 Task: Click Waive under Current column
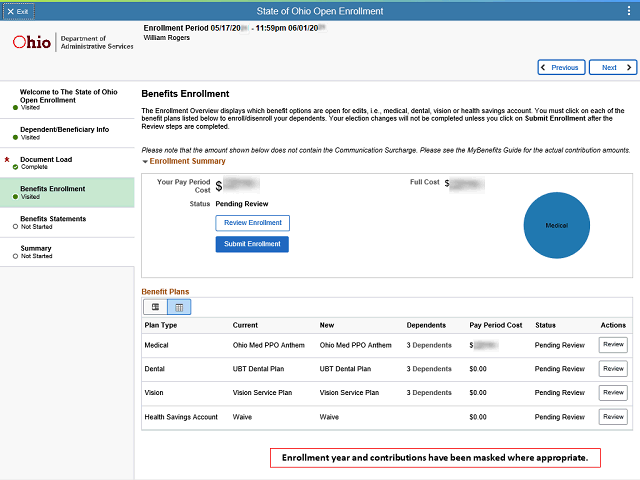pyautogui.click(x=242, y=417)
